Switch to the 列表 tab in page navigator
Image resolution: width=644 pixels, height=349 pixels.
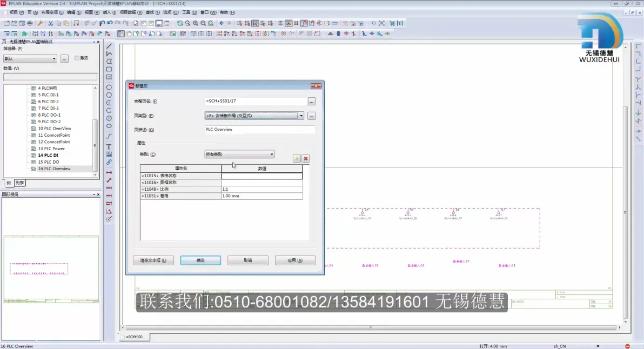click(x=19, y=183)
